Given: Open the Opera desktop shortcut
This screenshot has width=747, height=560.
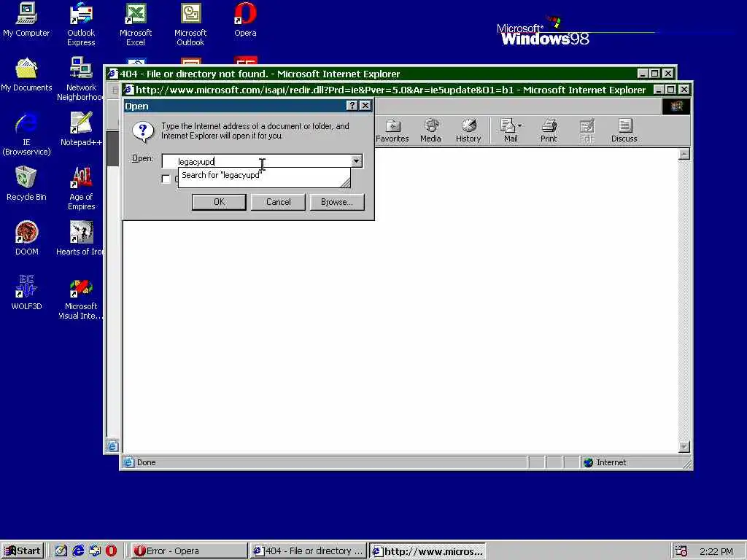Looking at the screenshot, I should click(245, 19).
